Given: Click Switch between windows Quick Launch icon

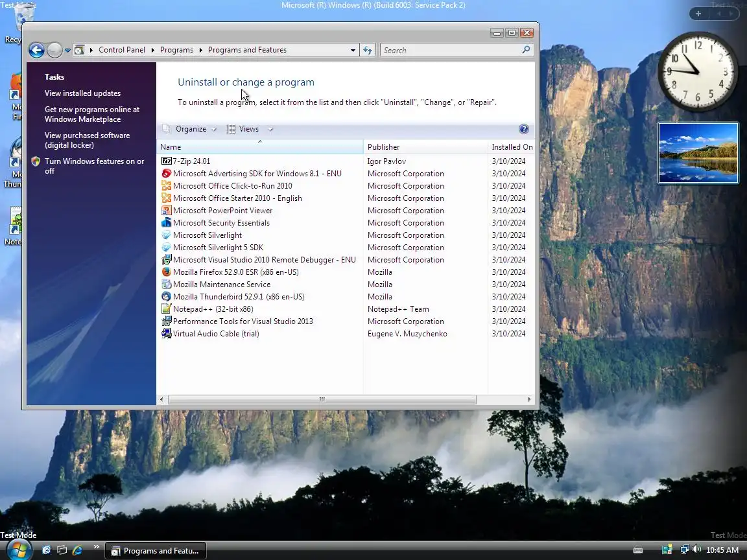Looking at the screenshot, I should [x=62, y=550].
